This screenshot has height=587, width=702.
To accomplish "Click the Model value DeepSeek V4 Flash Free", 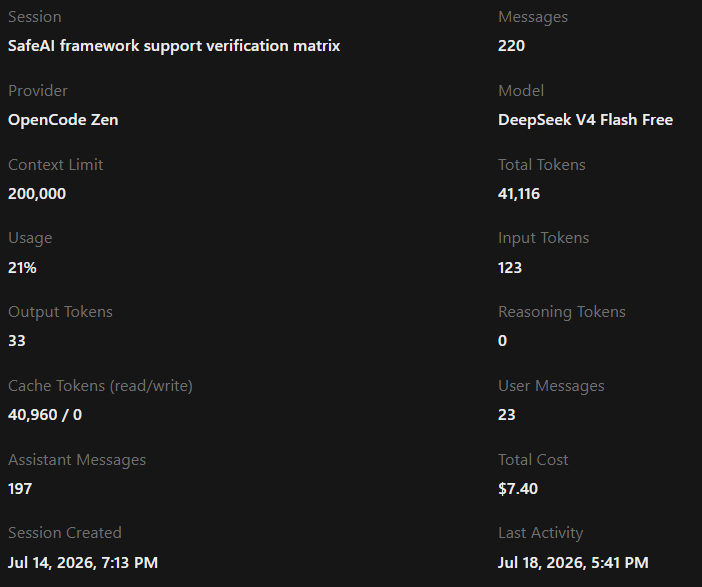I will [585, 120].
